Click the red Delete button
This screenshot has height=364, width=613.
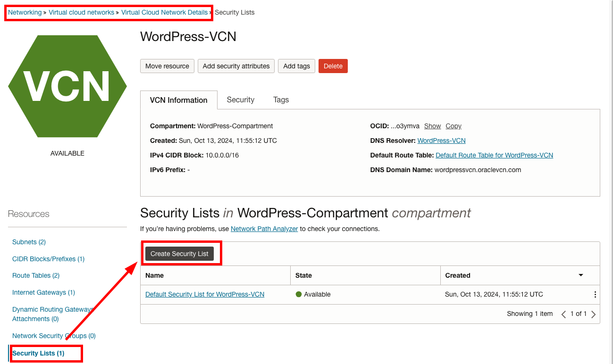333,66
